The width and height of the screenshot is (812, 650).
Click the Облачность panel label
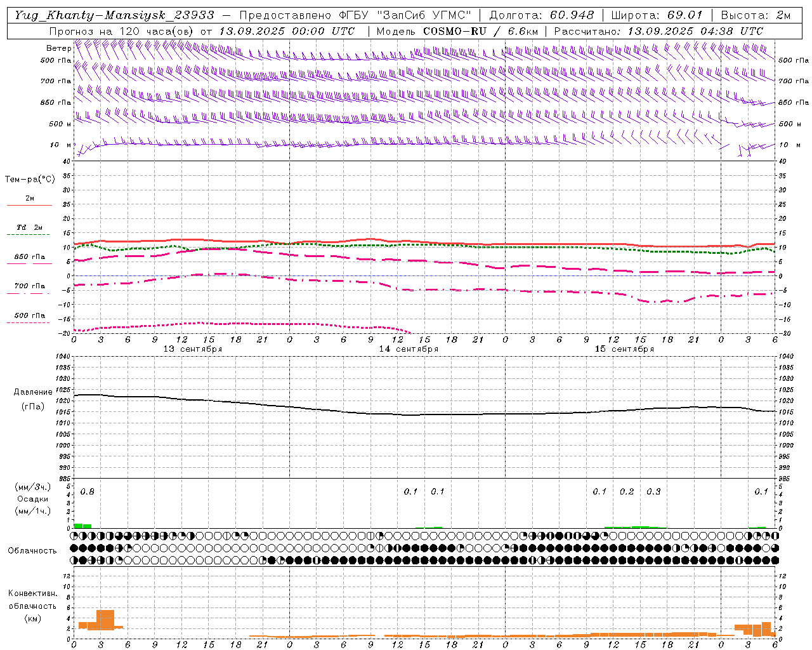point(32,550)
